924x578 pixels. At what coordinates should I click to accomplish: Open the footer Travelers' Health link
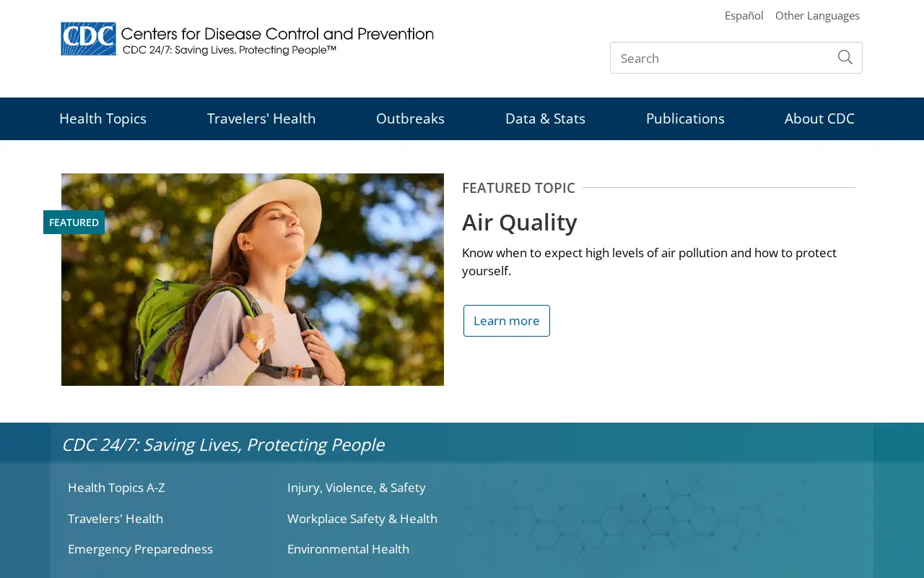coord(115,519)
